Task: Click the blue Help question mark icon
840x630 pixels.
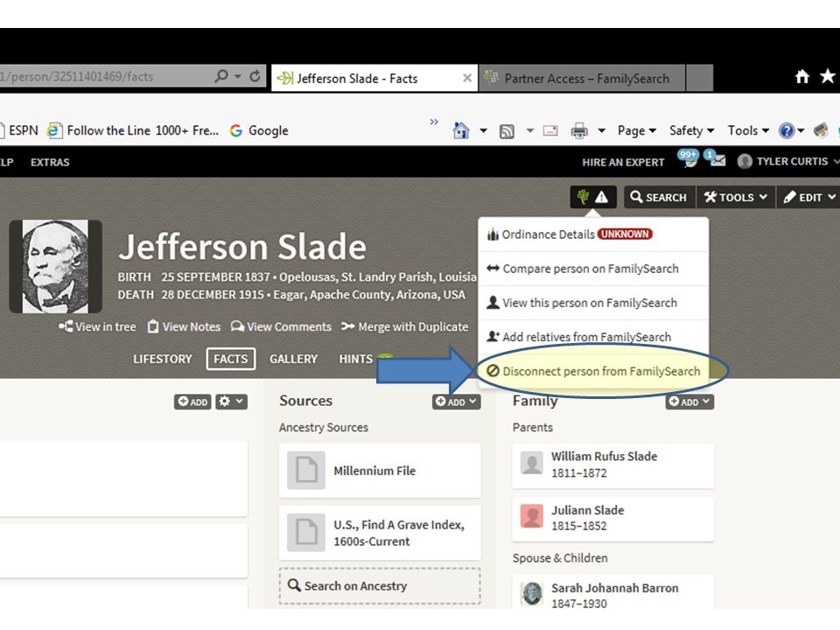Action: click(x=787, y=130)
